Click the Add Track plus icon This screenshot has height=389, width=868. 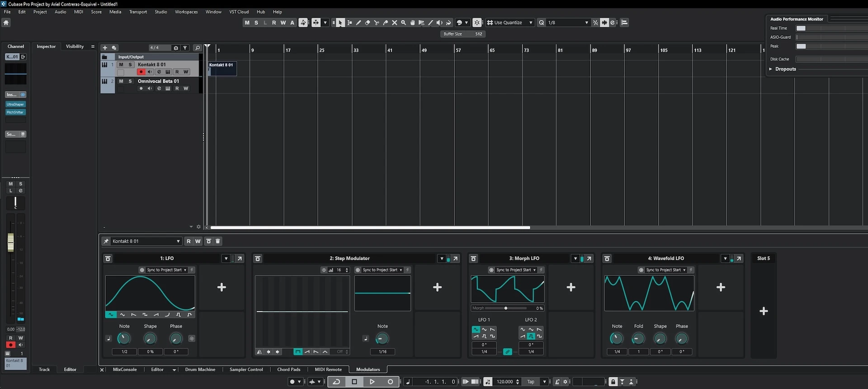(105, 47)
